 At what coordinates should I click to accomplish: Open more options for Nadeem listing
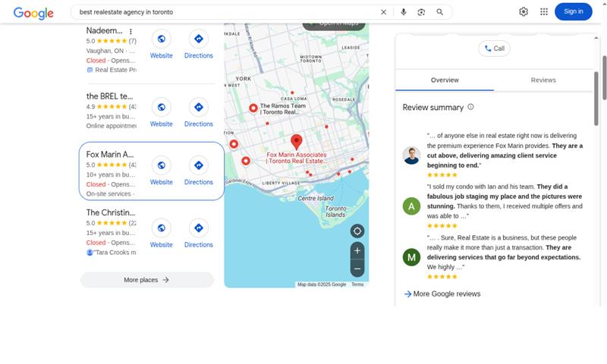pyautogui.click(x=131, y=31)
